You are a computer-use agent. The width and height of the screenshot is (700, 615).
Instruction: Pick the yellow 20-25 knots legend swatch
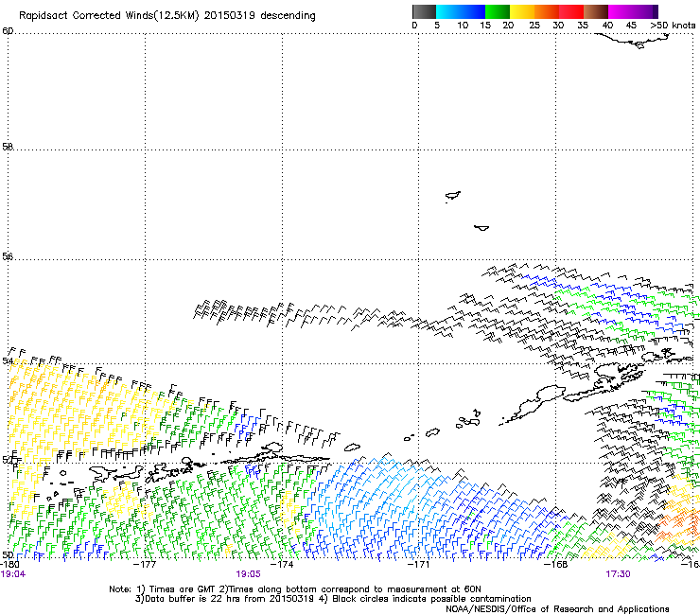click(x=522, y=11)
